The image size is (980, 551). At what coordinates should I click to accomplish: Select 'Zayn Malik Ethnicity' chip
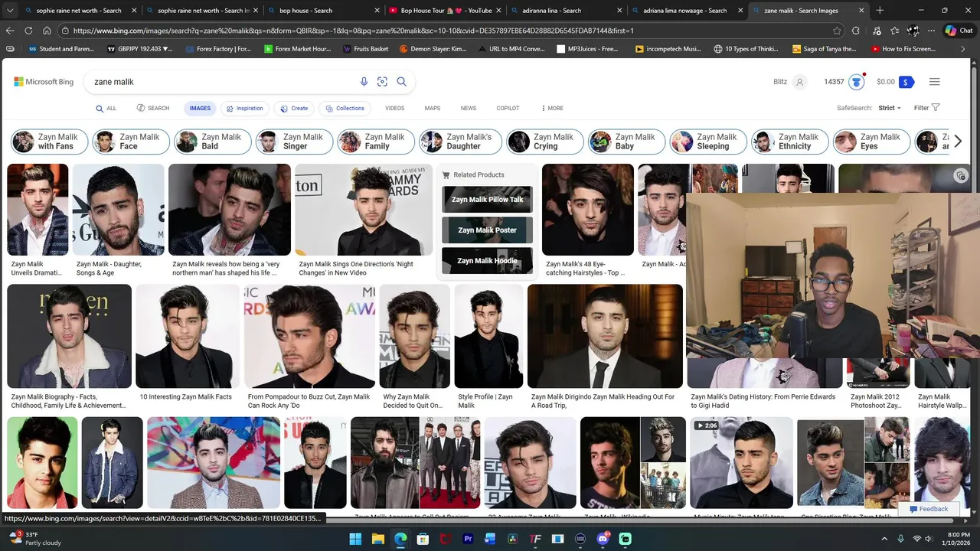(x=791, y=142)
